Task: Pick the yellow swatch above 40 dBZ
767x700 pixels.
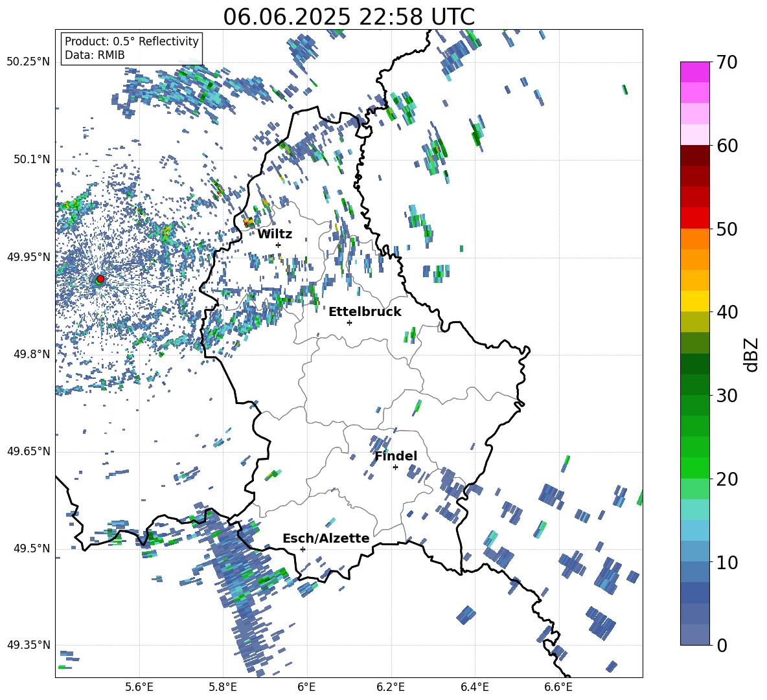Action: [x=695, y=301]
